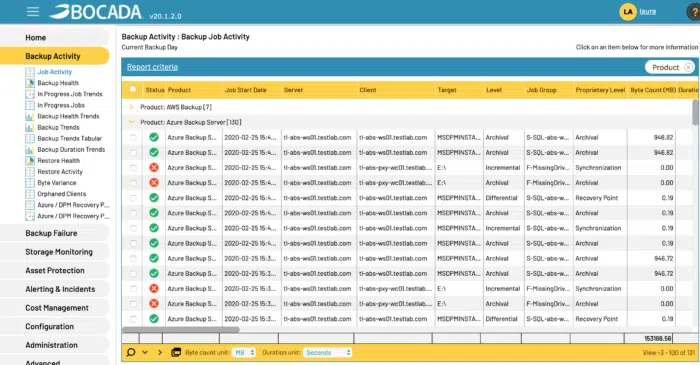This screenshot has width=700, height=365.
Task: Open the Cost Management menu section
Action: (x=55, y=308)
